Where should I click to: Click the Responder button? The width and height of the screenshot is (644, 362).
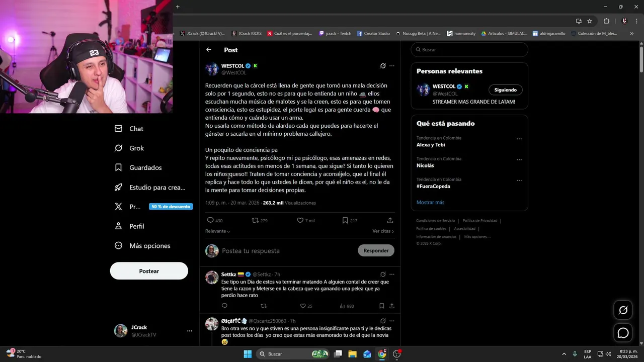pos(376,250)
